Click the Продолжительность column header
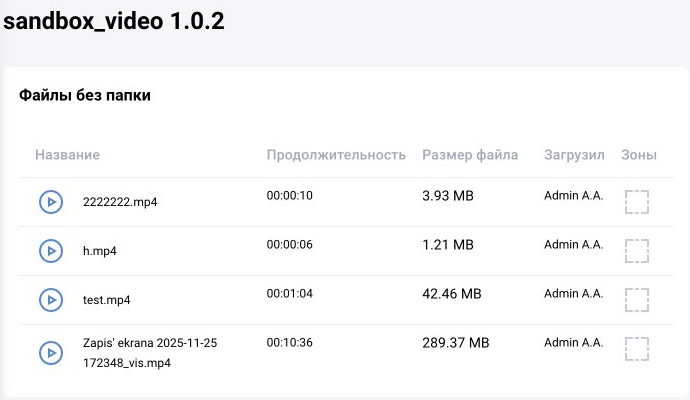 [x=336, y=155]
